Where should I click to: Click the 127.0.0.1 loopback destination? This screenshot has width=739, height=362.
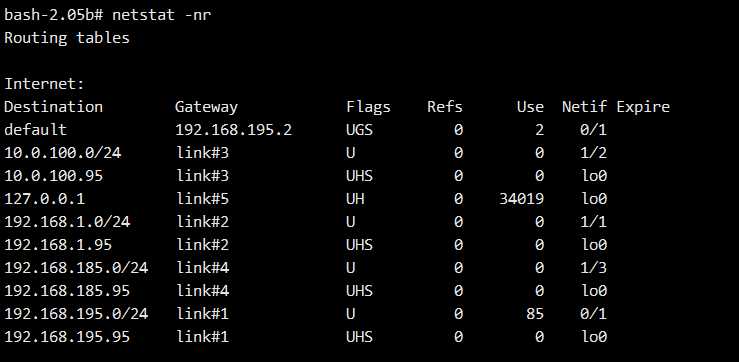(x=45, y=199)
